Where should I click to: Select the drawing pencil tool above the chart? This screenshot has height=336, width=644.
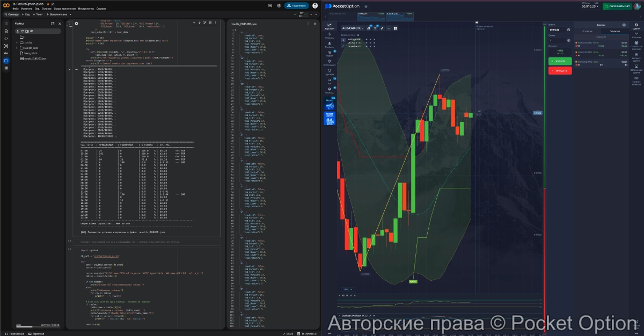(x=382, y=28)
